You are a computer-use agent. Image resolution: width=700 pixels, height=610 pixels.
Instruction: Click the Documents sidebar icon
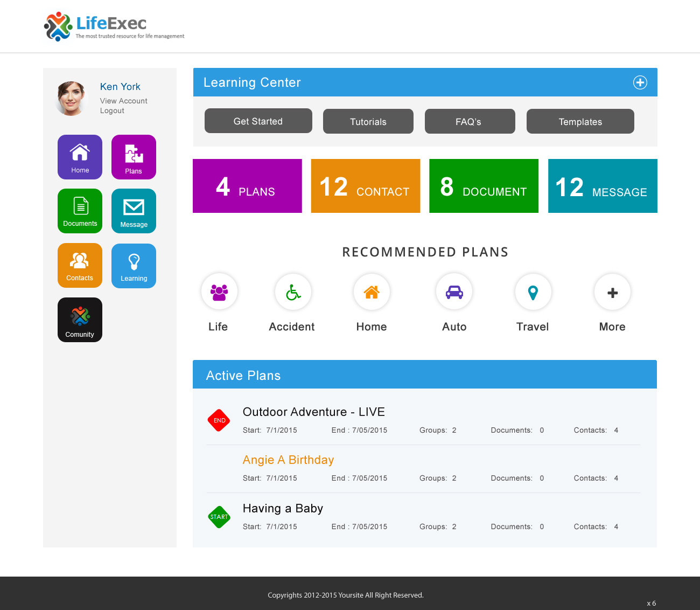pos(80,211)
